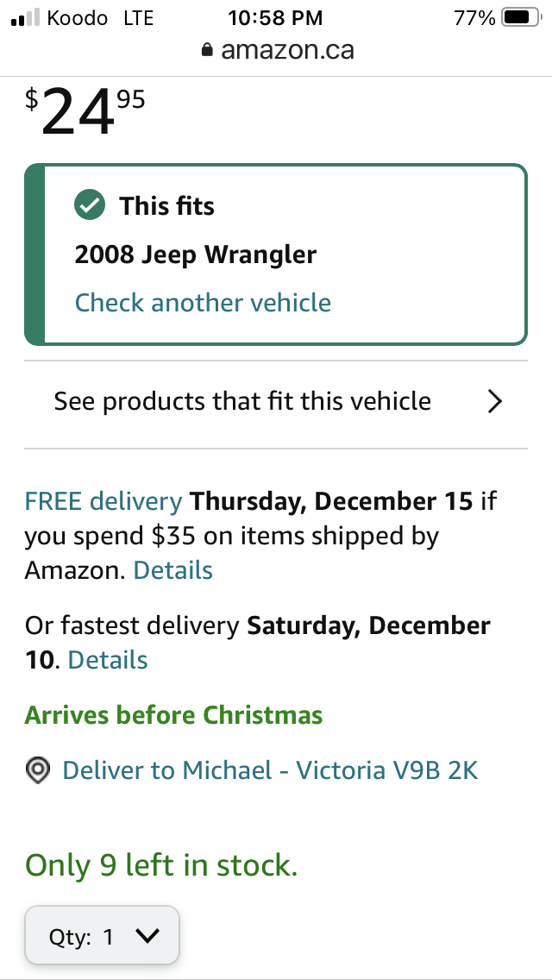Tap the green checkmark fit icon

pos(90,206)
